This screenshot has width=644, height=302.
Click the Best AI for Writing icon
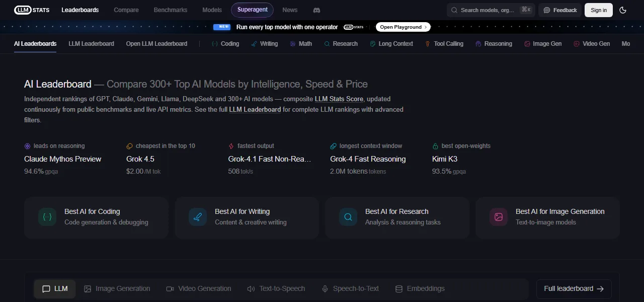[x=198, y=217]
